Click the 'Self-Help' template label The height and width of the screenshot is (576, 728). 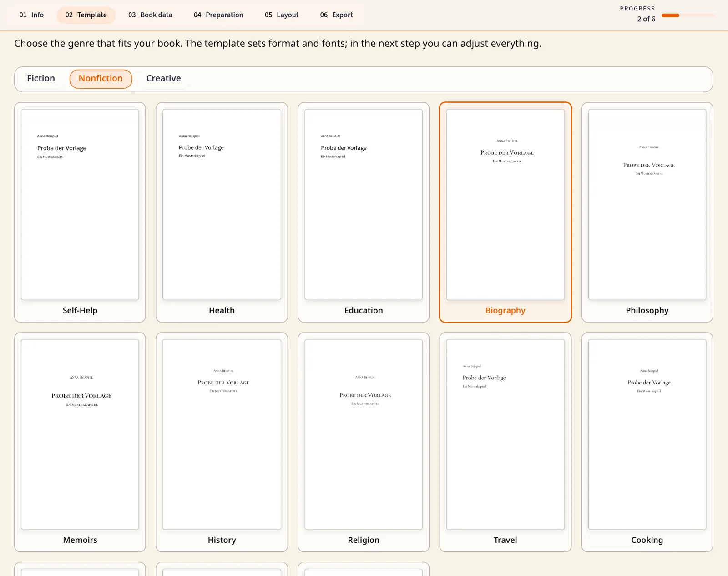pos(80,310)
